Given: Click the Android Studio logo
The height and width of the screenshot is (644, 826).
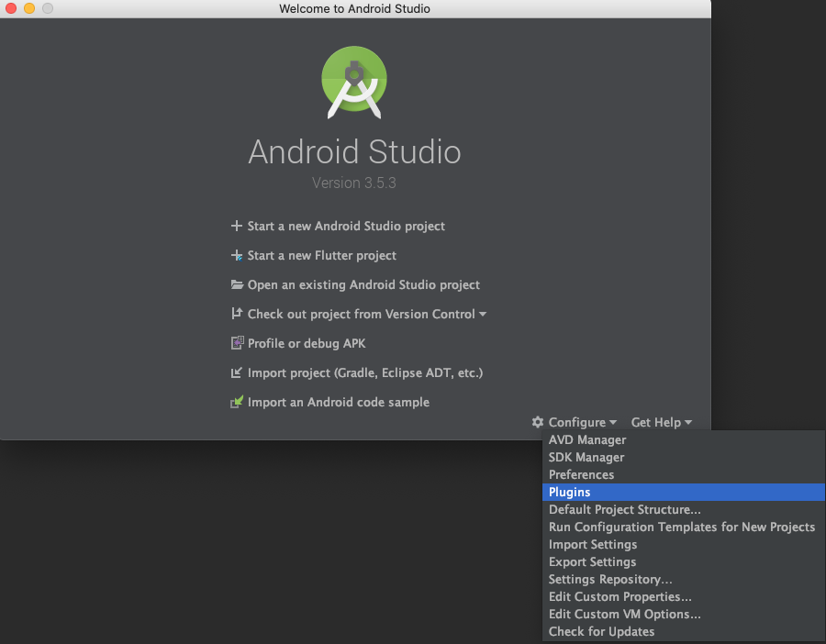Looking at the screenshot, I should click(x=354, y=83).
